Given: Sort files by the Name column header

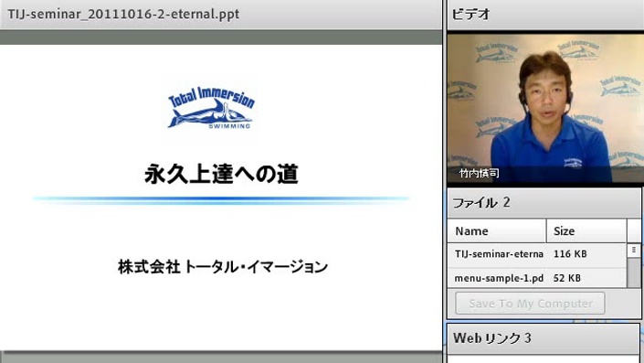Looking at the screenshot, I should click(497, 231).
